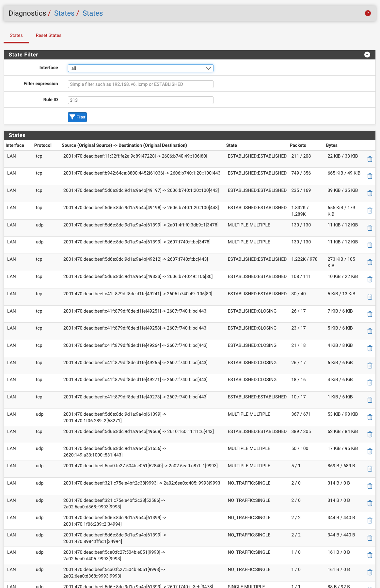The height and width of the screenshot is (588, 380).
Task: Delete the NO_TRAFFIC state from source port 52586
Action: pos(370,503)
